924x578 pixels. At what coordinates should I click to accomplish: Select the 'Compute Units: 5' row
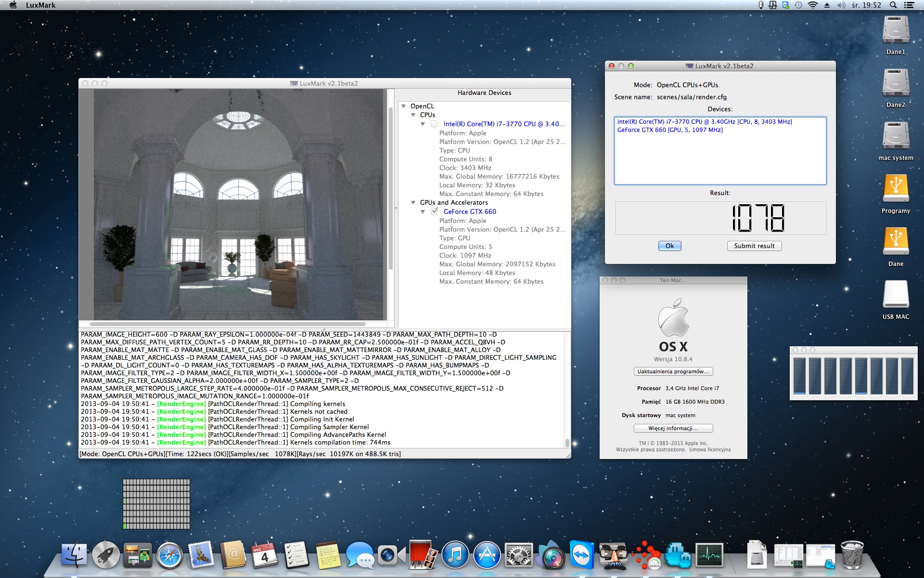pos(465,247)
